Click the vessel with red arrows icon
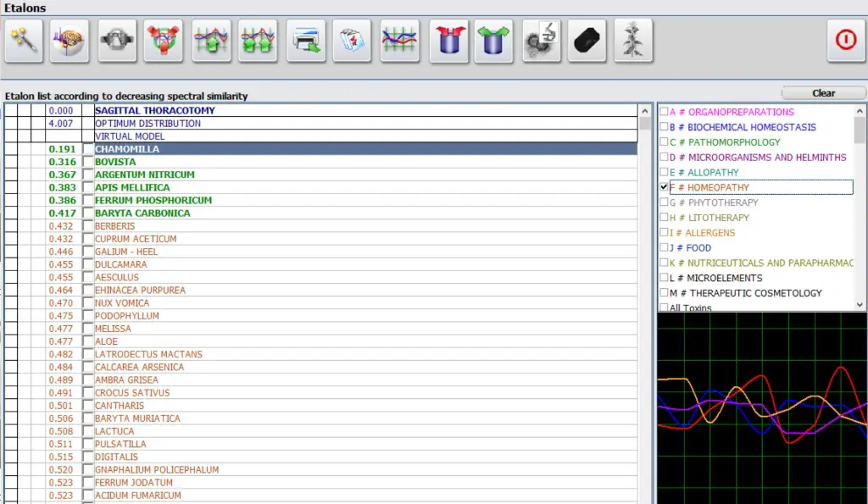The image size is (868, 504). (448, 41)
